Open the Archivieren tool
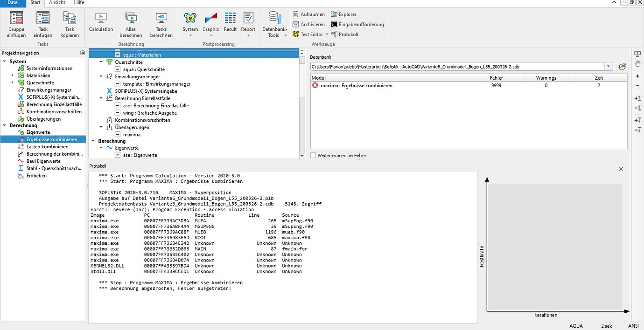The width and height of the screenshot is (644, 330). [309, 24]
